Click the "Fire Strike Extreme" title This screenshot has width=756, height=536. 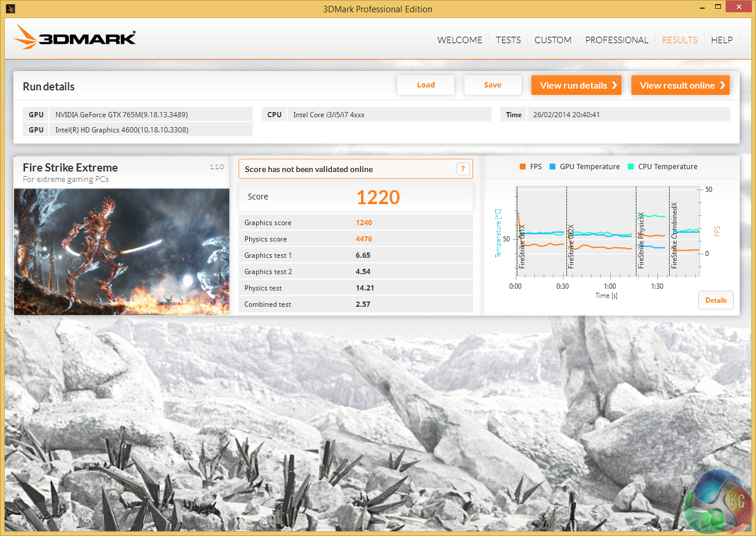tap(70, 167)
